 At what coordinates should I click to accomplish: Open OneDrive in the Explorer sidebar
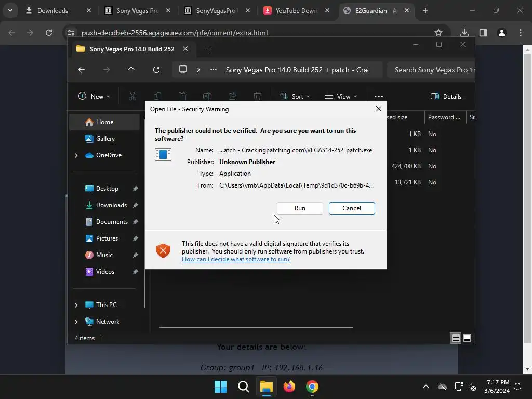(x=109, y=155)
